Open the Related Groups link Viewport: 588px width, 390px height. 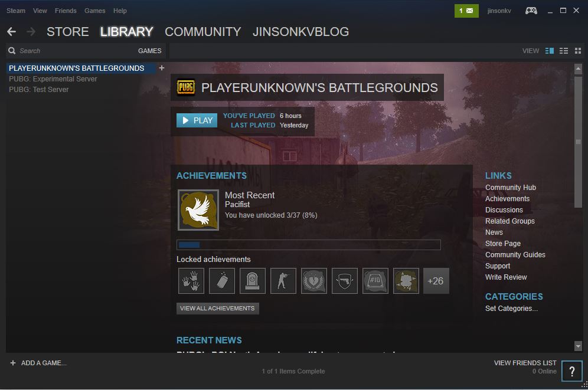(x=510, y=221)
